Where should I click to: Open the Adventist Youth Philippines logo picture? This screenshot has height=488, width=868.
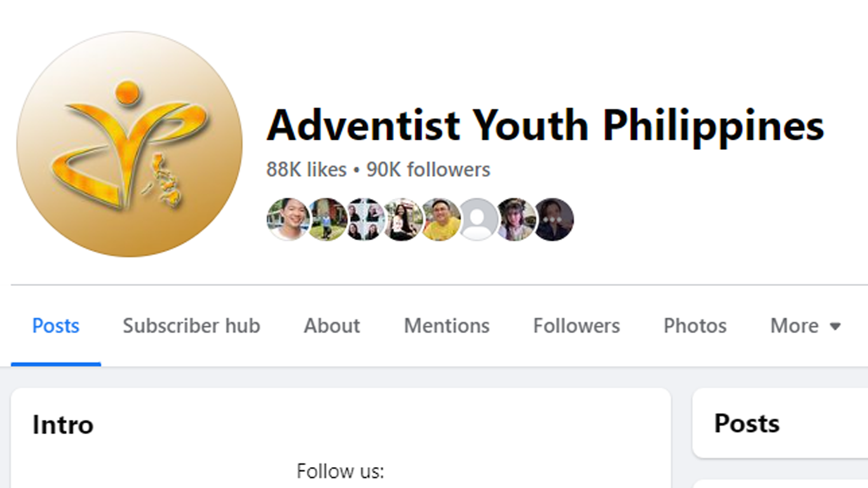click(130, 144)
